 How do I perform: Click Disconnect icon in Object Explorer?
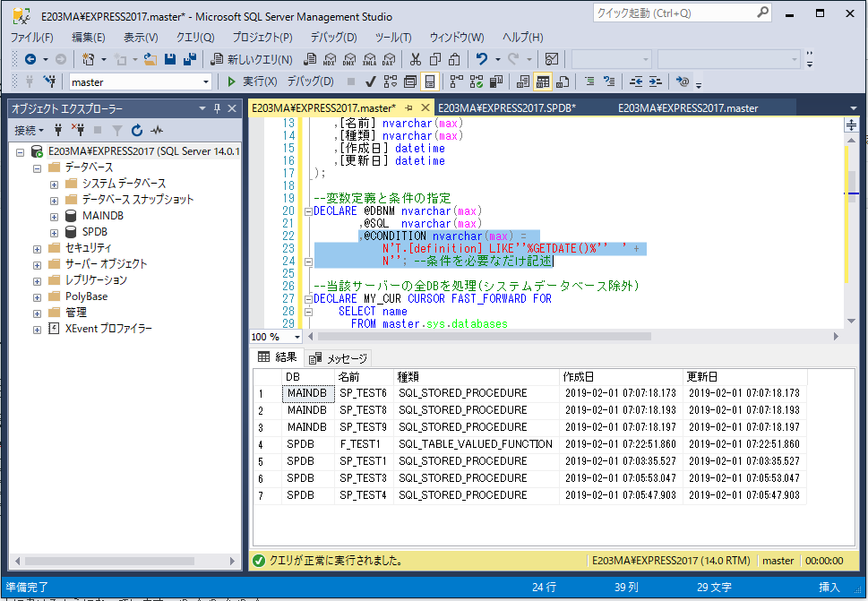pyautogui.click(x=78, y=130)
